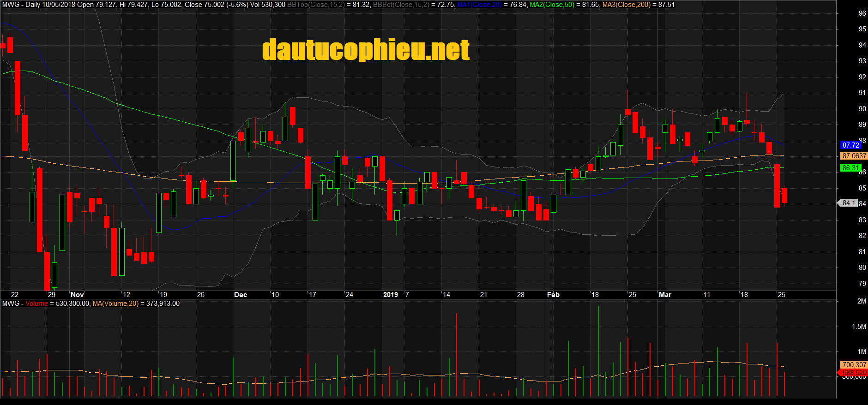The width and height of the screenshot is (868, 405).
Task: Click the MA(Volume,20) label in volume pane
Action: click(115, 304)
